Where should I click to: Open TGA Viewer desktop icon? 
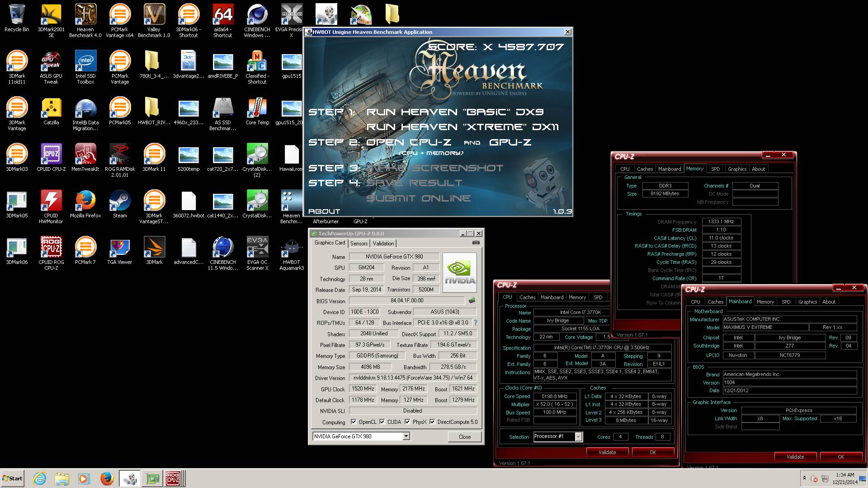[x=120, y=251]
